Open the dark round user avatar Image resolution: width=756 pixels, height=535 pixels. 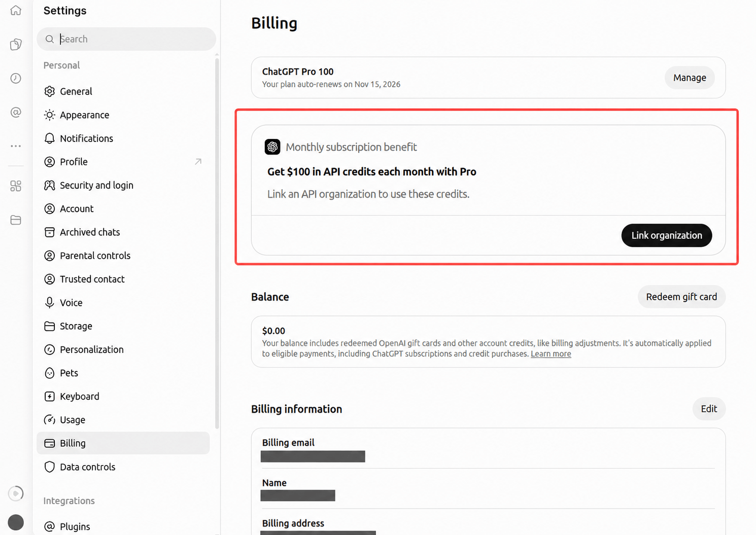click(16, 522)
